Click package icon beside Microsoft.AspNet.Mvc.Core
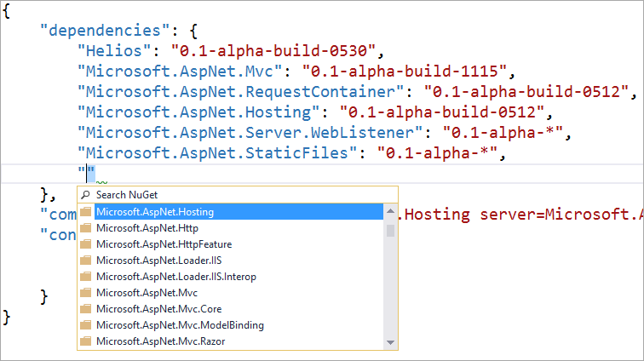The width and height of the screenshot is (644, 361). click(85, 309)
